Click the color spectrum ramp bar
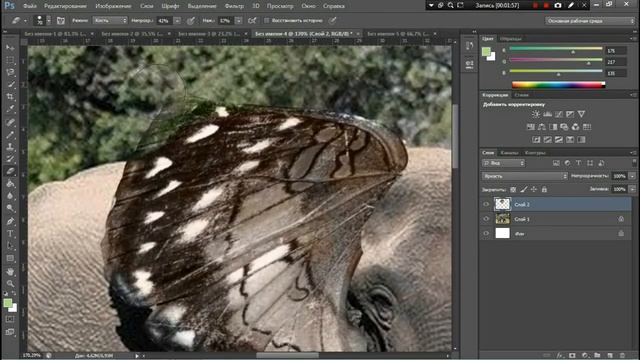The image size is (640, 360). [558, 85]
